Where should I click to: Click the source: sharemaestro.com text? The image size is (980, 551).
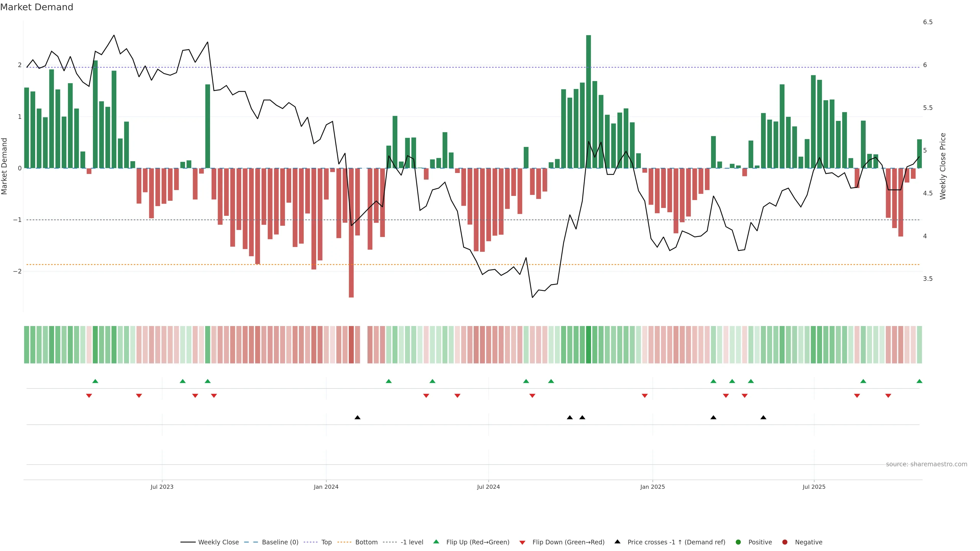point(926,464)
